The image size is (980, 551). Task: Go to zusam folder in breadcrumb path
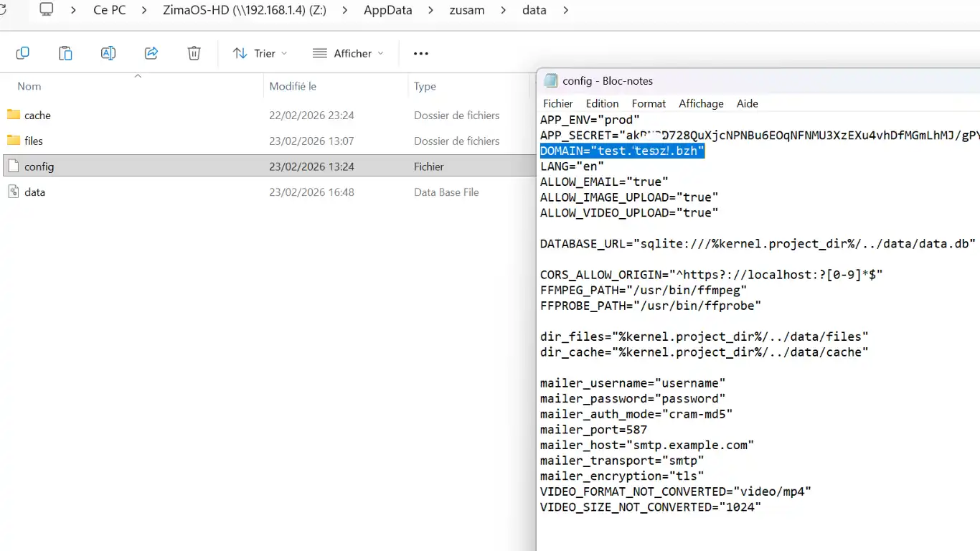coord(467,10)
